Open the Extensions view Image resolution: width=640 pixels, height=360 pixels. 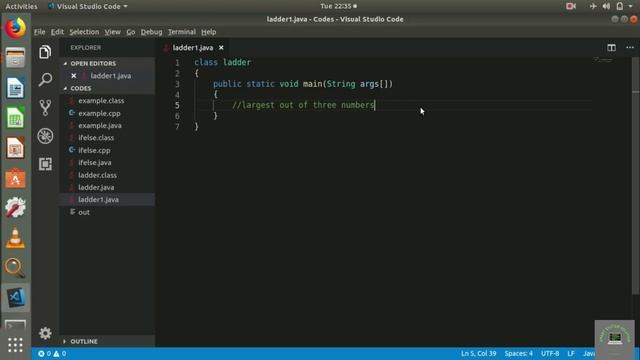click(x=45, y=164)
